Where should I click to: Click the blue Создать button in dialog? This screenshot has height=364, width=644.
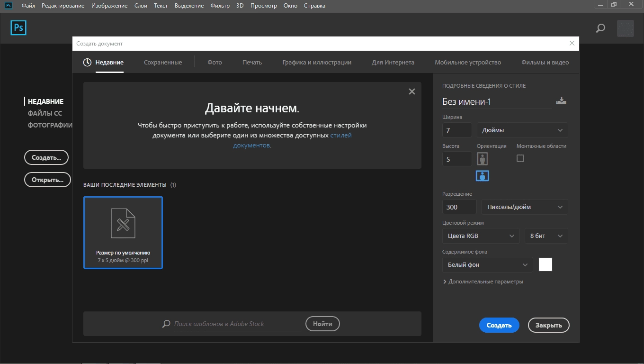point(499,325)
